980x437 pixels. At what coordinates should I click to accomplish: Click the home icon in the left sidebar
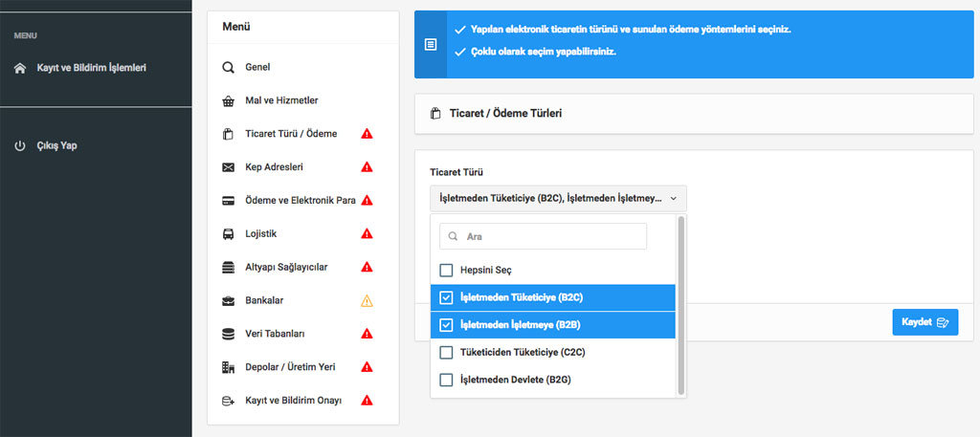click(x=20, y=68)
